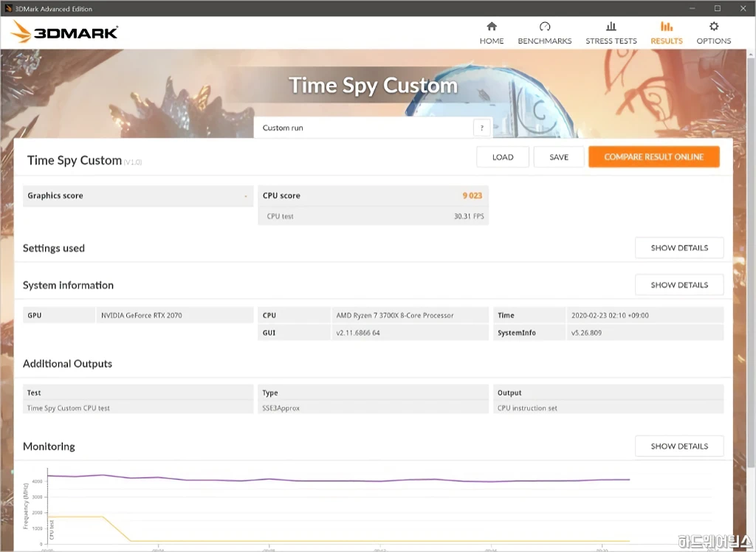Click NVIDIA GeForce RTX 2070 text

pos(141,315)
